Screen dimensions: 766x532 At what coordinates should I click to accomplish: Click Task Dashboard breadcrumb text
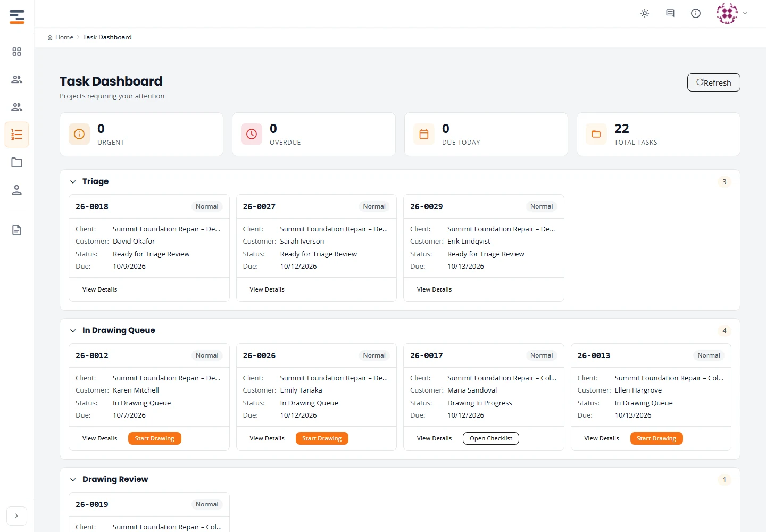[x=107, y=37]
